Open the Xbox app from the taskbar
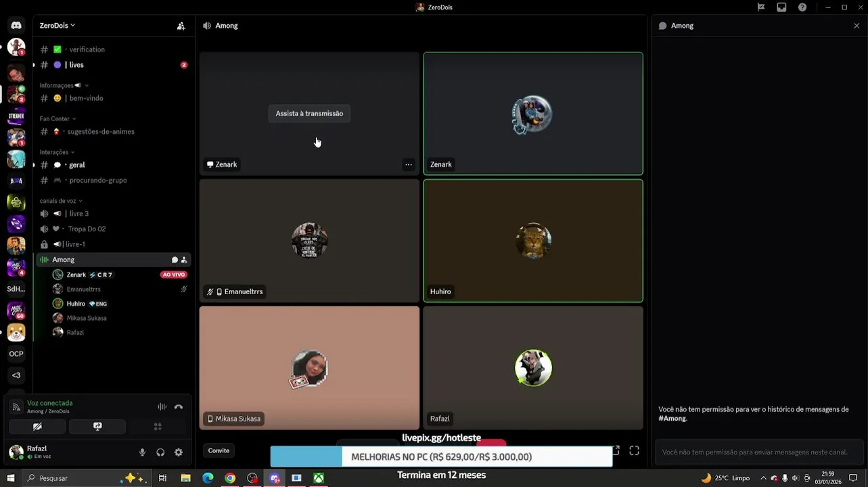This screenshot has height=487, width=868. tap(319, 478)
